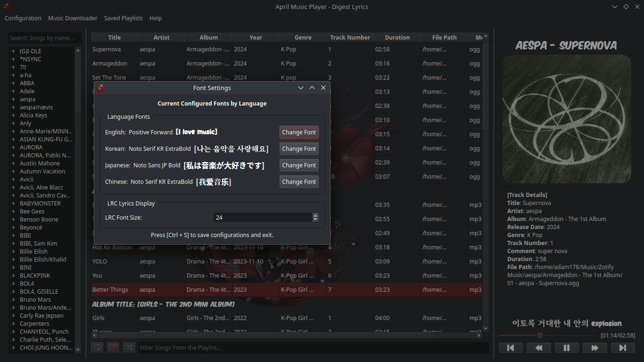Shade the Font Settings dialog with its chevron

coord(301,88)
